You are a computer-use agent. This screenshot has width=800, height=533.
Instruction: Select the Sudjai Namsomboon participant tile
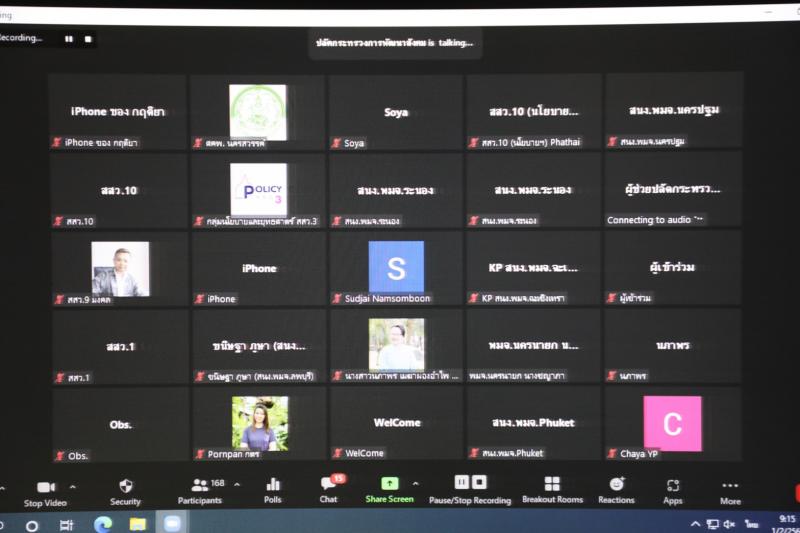[396, 268]
